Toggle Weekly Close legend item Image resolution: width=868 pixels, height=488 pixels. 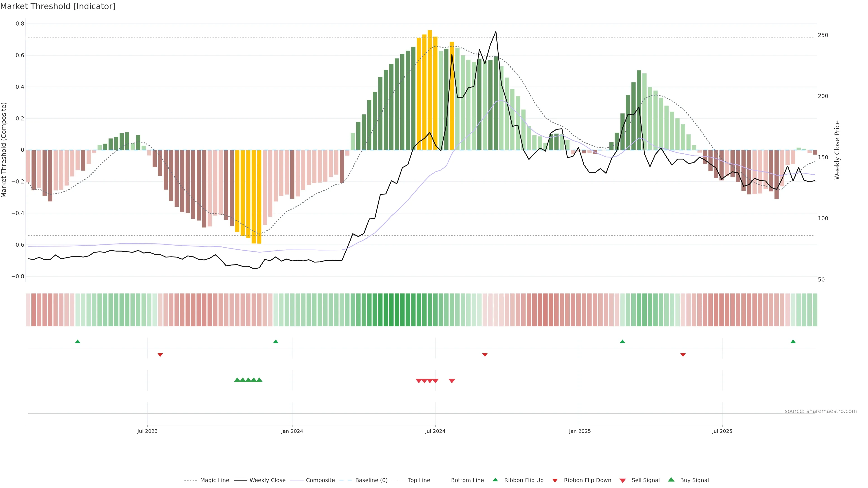[x=267, y=480]
